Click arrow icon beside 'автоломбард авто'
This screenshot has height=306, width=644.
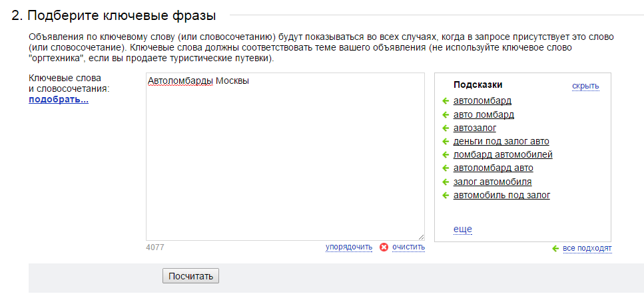pyautogui.click(x=446, y=168)
